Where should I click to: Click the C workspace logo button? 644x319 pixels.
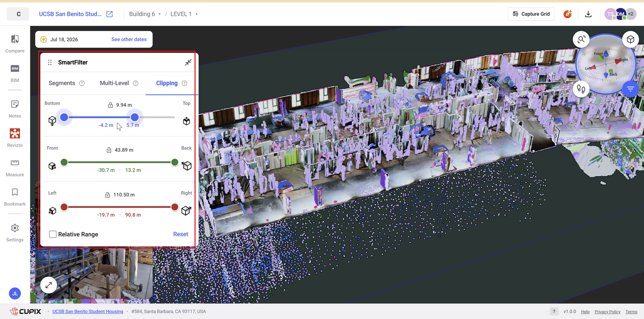coord(18,14)
